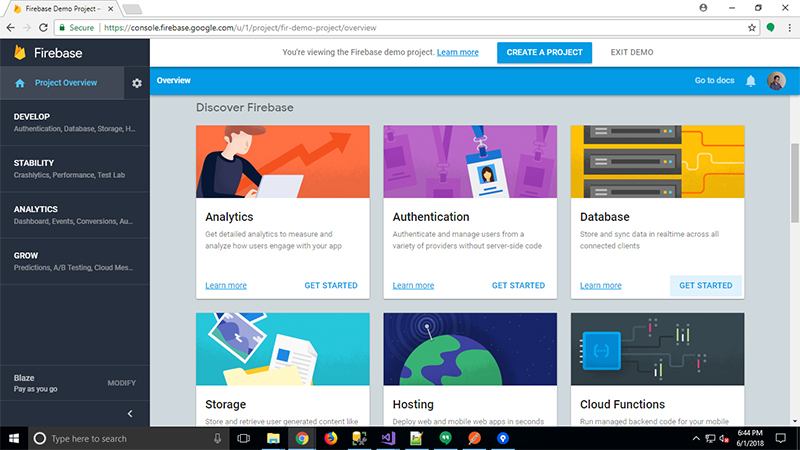Open Learn more link on Analytics card

coord(226,285)
